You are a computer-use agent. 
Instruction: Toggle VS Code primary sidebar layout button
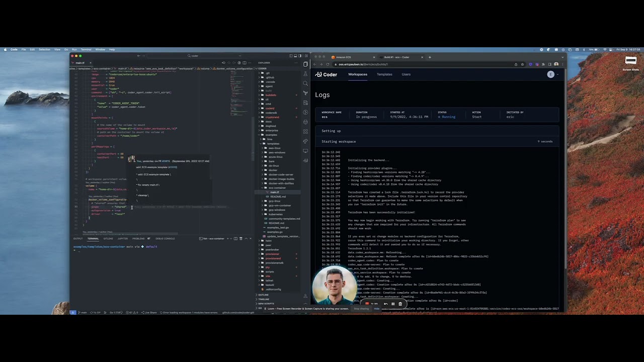point(291,56)
